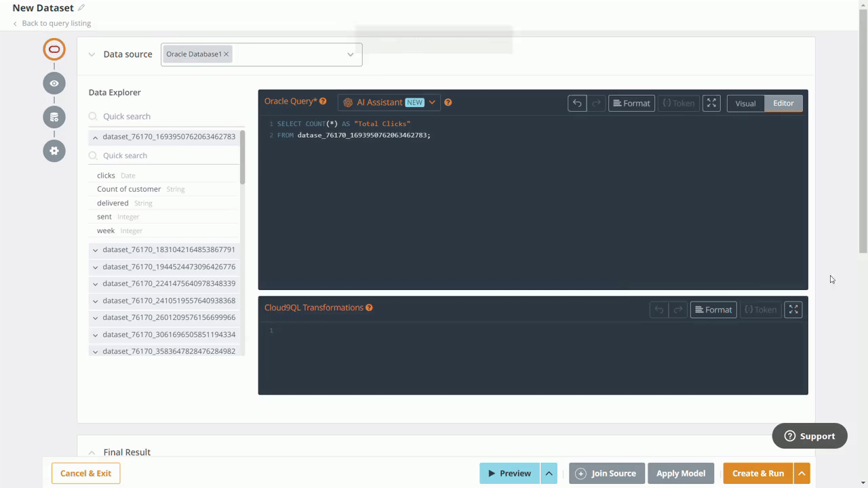Select the database storage step icon
Image resolution: width=868 pixels, height=488 pixels.
54,117
